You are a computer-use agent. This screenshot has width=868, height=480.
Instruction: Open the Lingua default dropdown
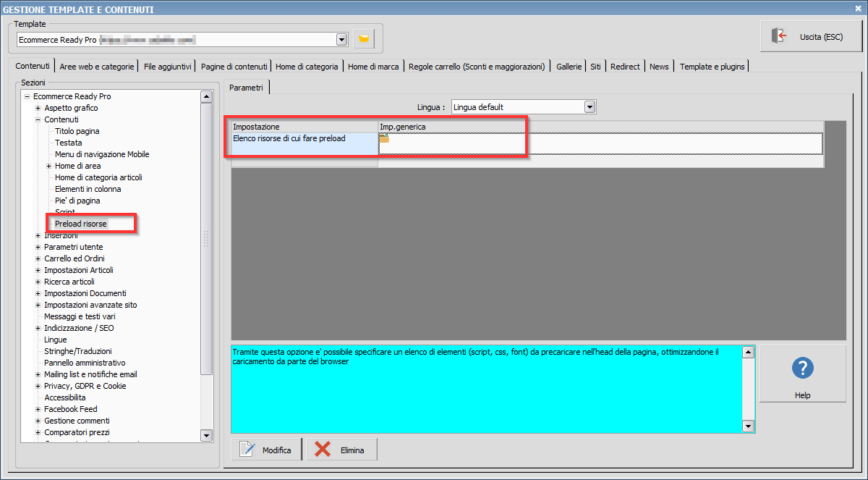click(x=590, y=107)
